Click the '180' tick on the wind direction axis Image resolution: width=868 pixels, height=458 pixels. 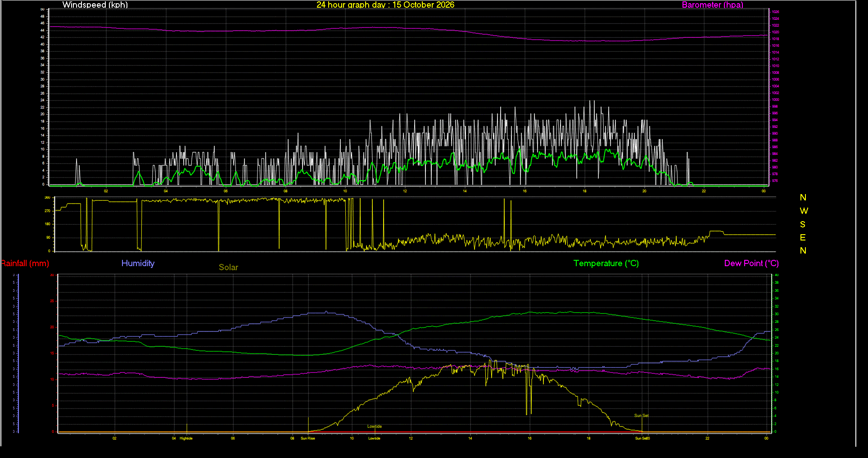click(x=47, y=224)
